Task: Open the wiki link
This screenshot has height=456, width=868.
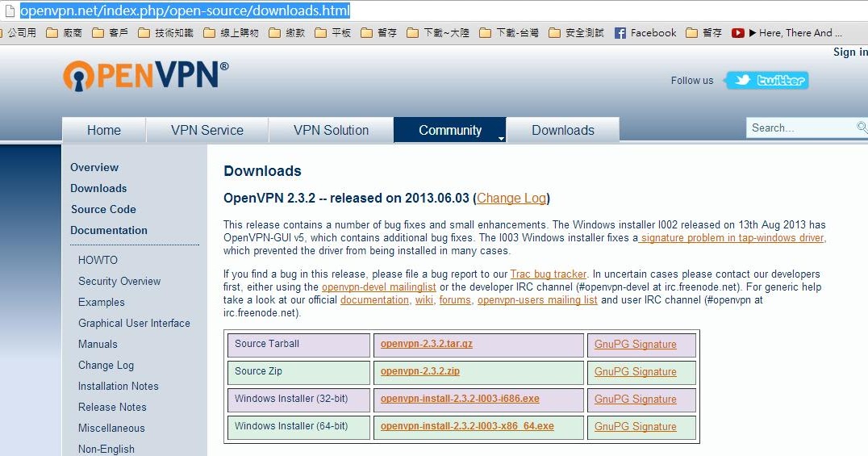Action: pyautogui.click(x=424, y=299)
